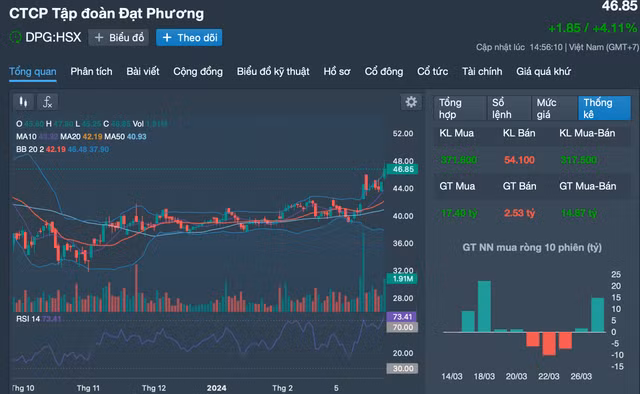Viewport: 640px width, 394px height.
Task: Click the RSI 70.00 level badge
Action: 402,327
